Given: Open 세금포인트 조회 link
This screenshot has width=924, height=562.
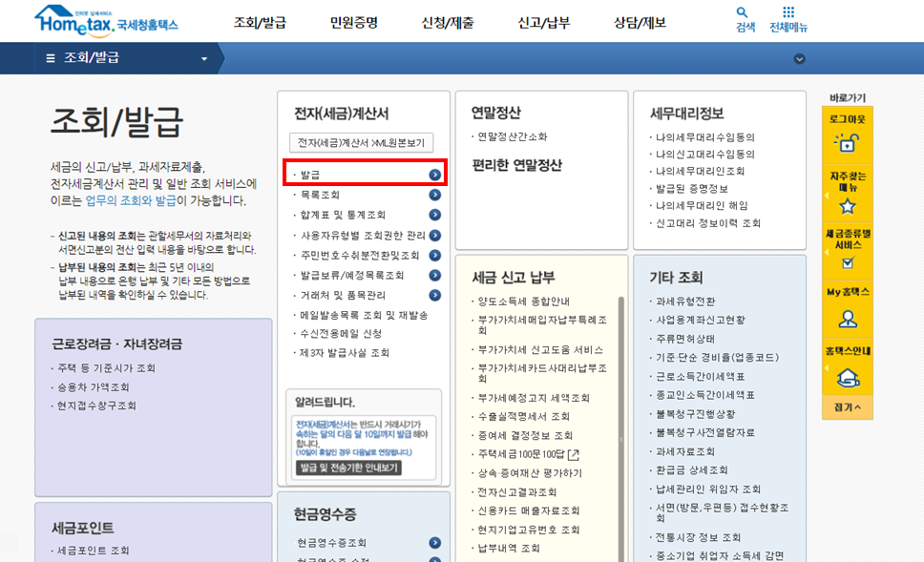Looking at the screenshot, I should tap(94, 551).
